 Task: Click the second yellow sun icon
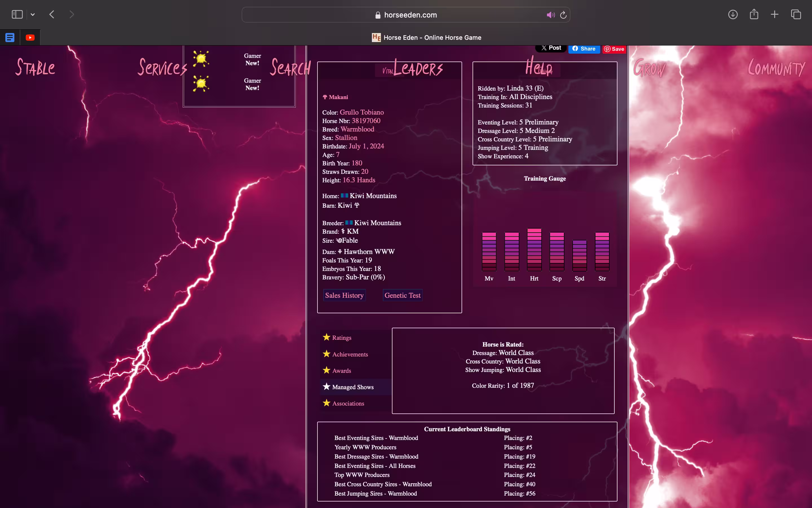201,84
